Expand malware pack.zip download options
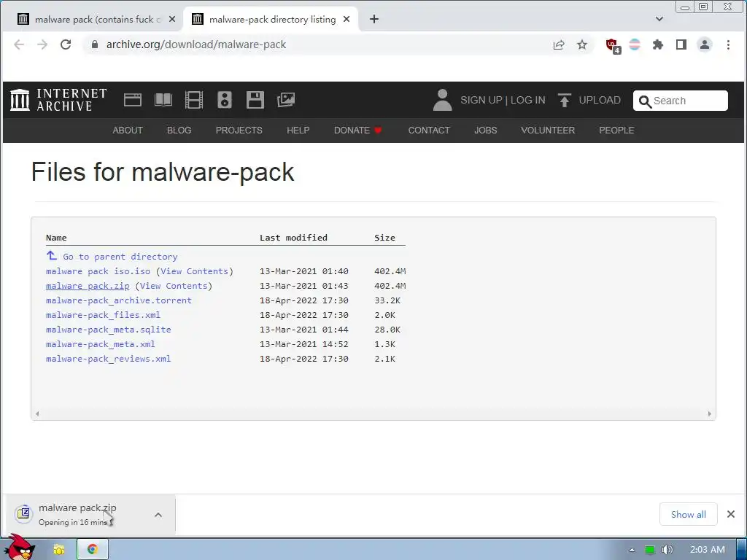 158,515
